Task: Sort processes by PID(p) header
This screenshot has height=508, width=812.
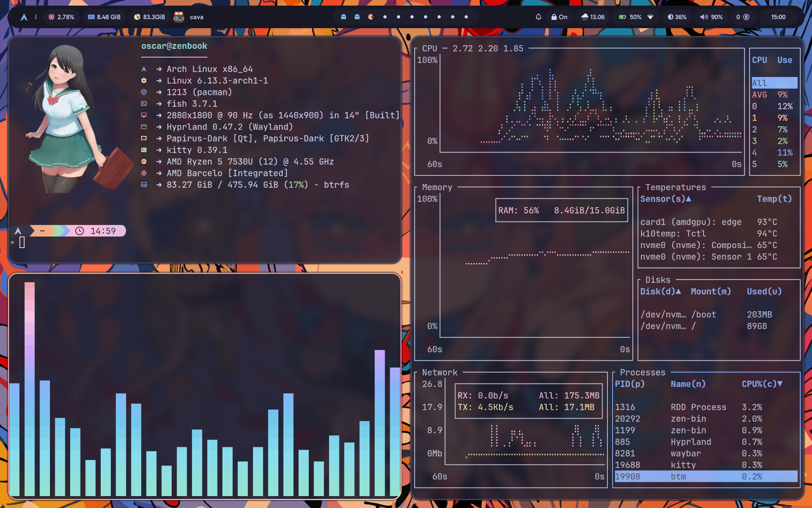Action: (630, 384)
